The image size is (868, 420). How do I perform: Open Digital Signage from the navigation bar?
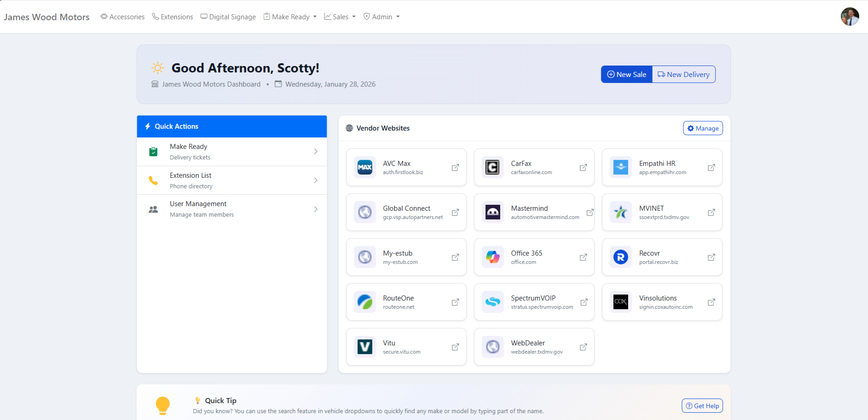click(227, 16)
